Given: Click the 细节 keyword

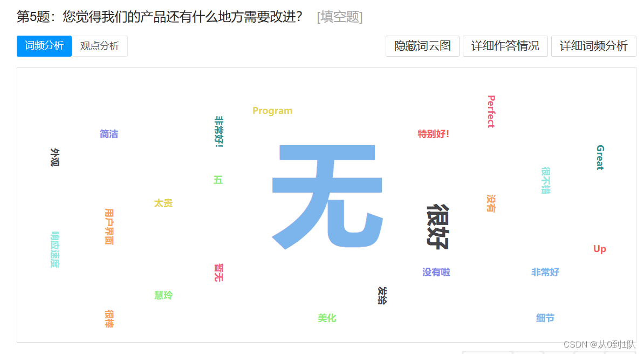Looking at the screenshot, I should 546,318.
